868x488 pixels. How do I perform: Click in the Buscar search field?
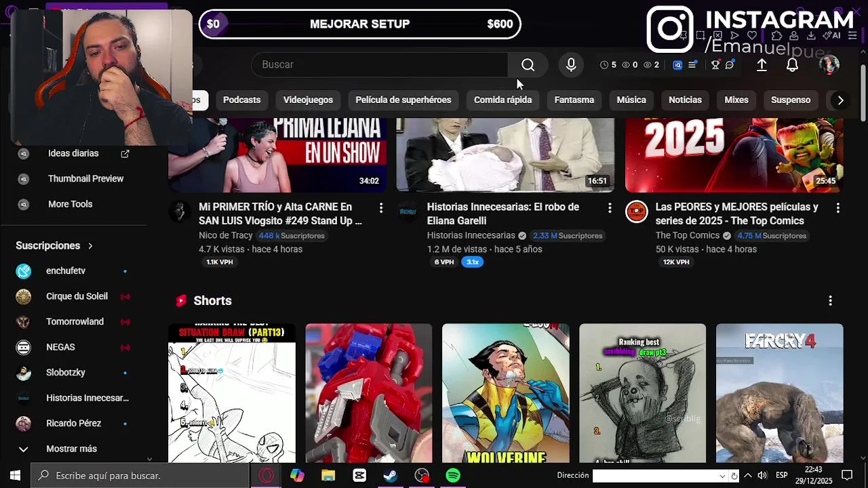point(380,64)
